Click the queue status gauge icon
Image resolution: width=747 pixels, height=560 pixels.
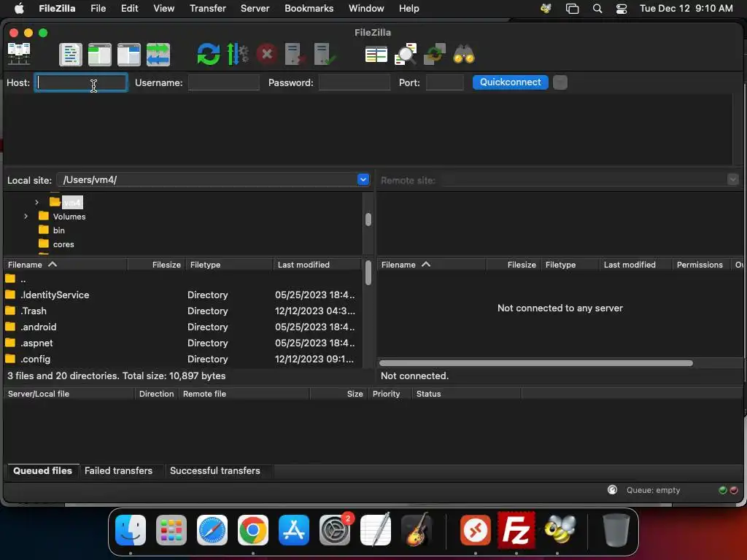[612, 490]
